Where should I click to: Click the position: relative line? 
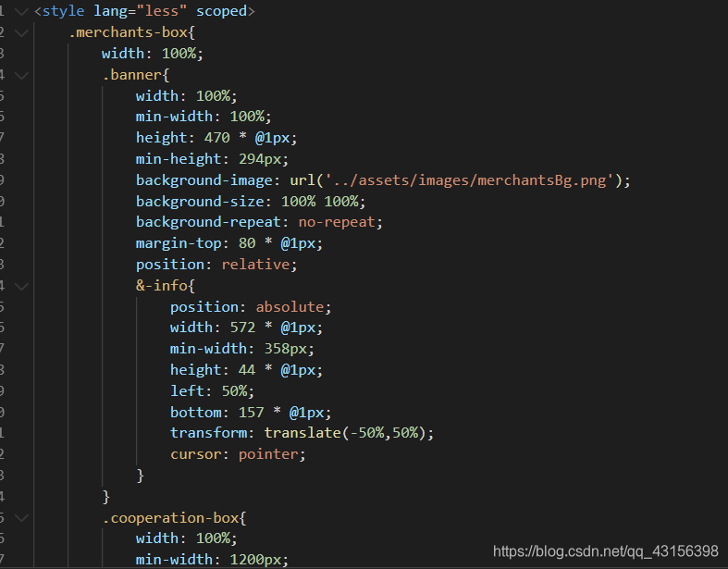(x=216, y=265)
